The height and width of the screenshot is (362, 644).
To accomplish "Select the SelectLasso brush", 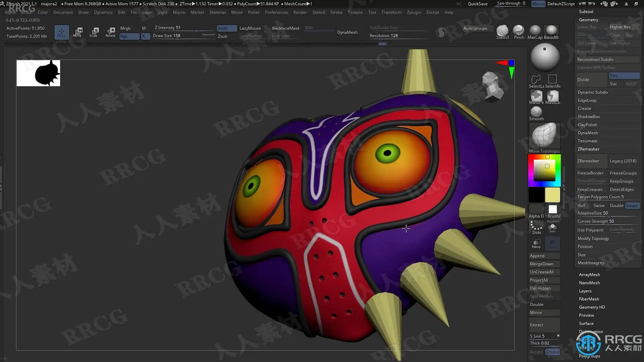I will (x=536, y=81).
